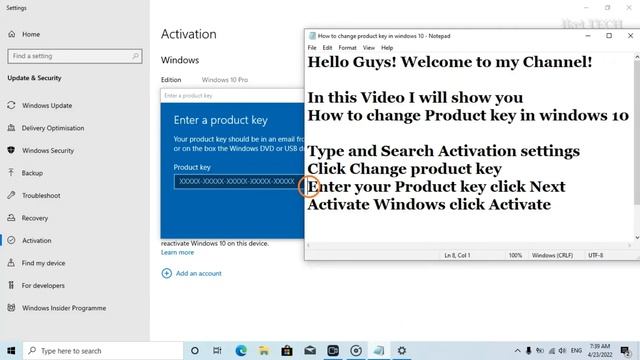
Task: Click the For developers icon
Action: [x=11, y=285]
